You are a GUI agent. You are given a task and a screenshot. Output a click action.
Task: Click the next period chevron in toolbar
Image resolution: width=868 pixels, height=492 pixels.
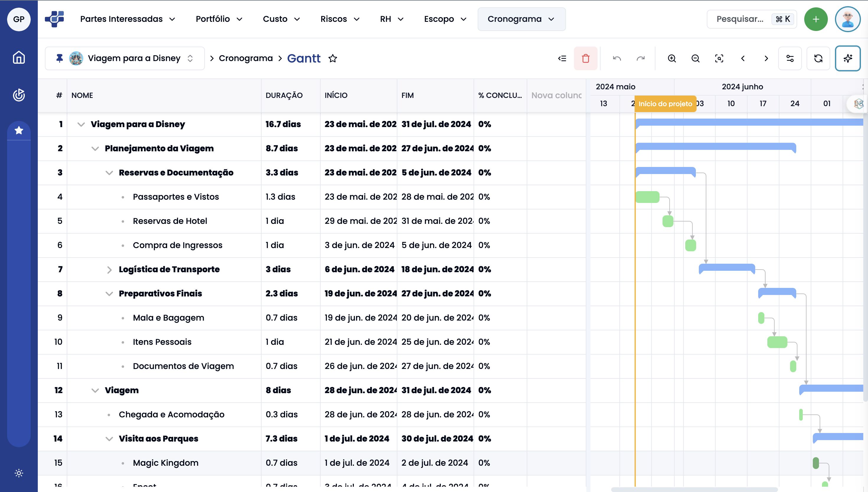pyautogui.click(x=766, y=58)
